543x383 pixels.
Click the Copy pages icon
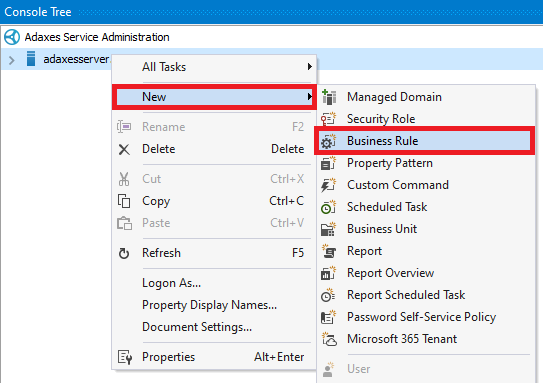point(124,201)
